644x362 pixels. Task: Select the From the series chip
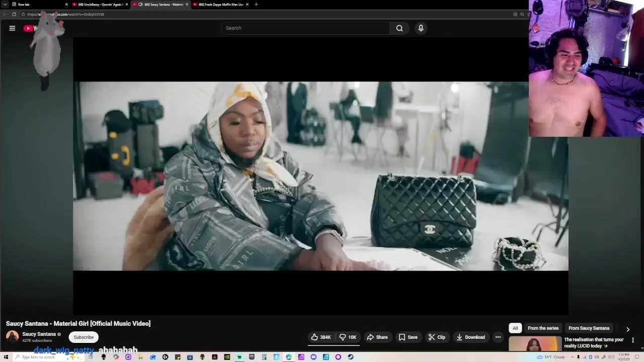click(543, 328)
